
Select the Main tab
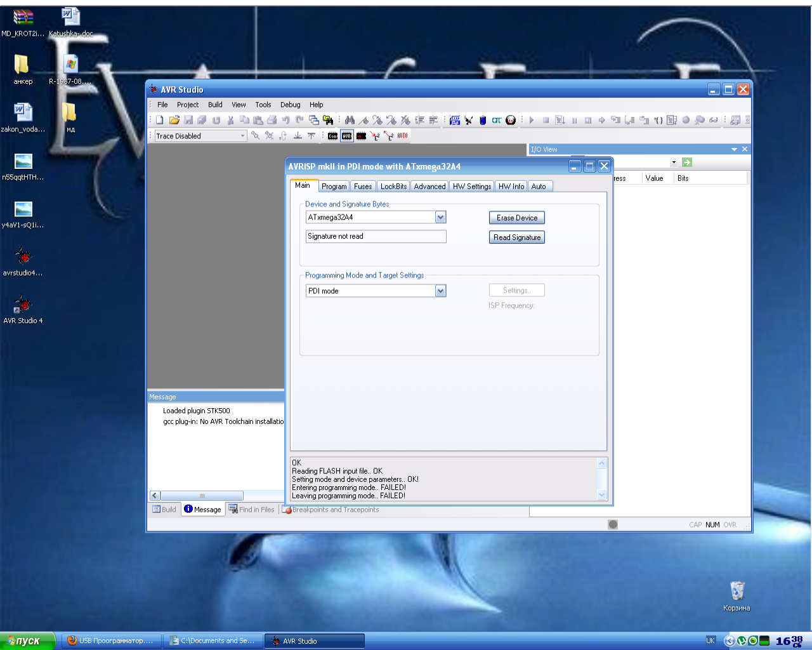pyautogui.click(x=303, y=185)
